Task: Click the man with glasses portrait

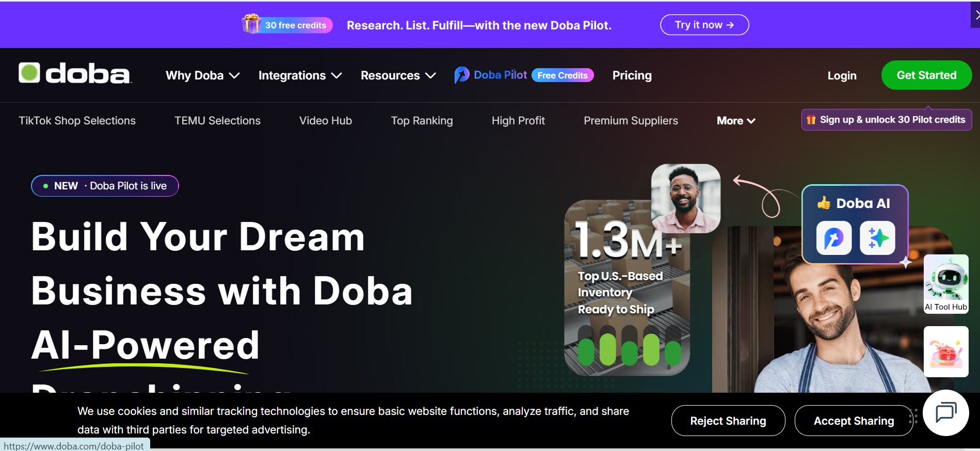Action: click(685, 198)
